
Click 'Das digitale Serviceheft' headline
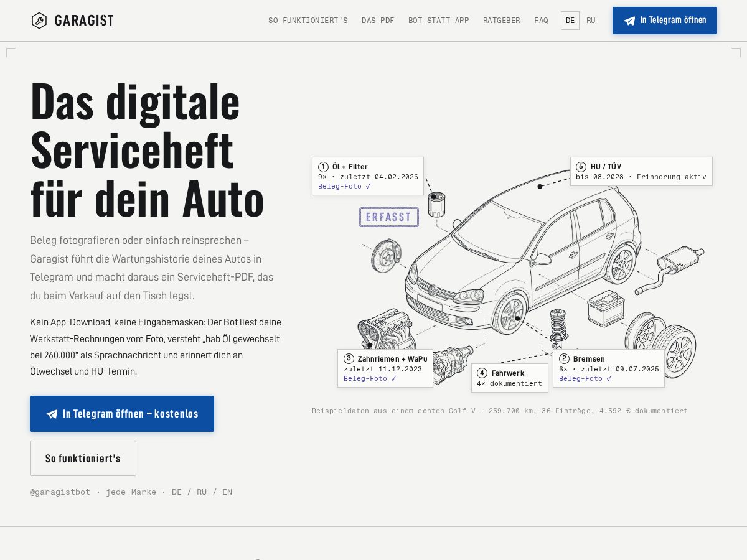click(148, 150)
